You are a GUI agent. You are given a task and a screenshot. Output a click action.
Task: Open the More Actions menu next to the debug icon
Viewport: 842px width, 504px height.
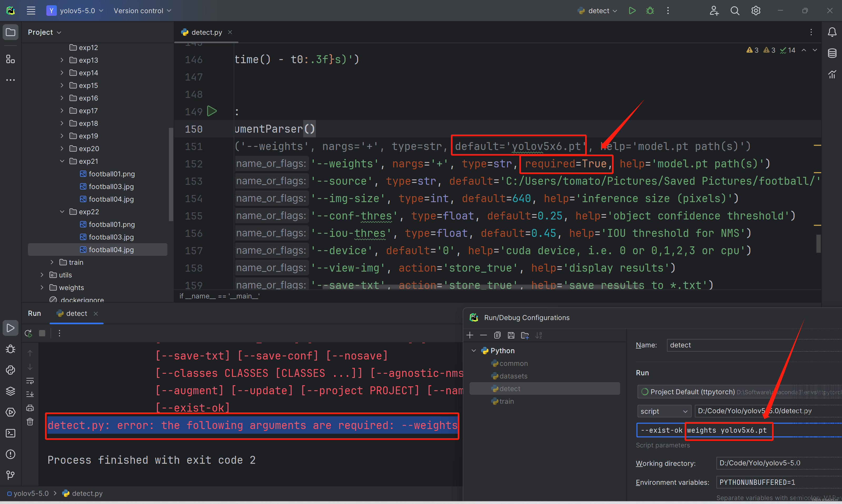click(x=668, y=11)
